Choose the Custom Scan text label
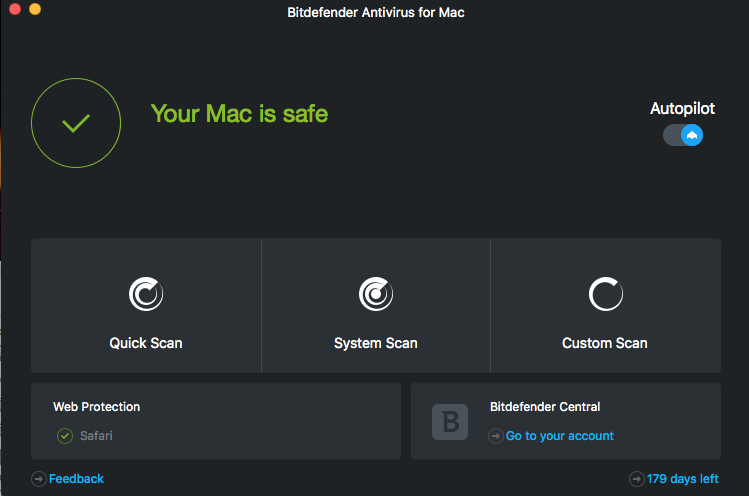Viewport: 749px width, 496px height. [x=605, y=343]
